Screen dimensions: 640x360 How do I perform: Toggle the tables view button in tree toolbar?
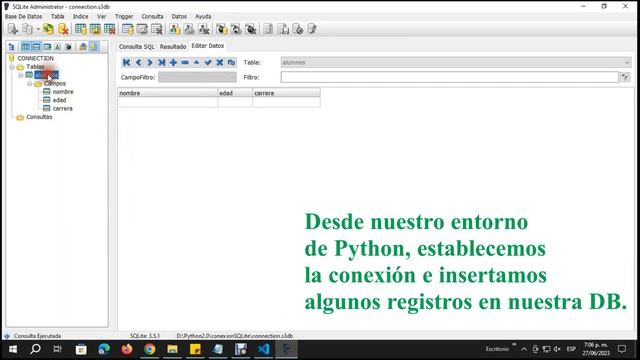tap(26, 47)
